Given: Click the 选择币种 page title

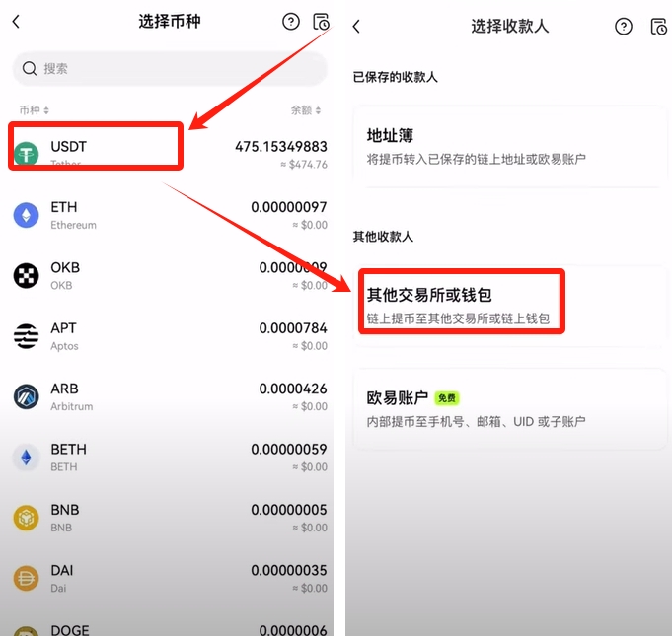Looking at the screenshot, I should 170,21.
